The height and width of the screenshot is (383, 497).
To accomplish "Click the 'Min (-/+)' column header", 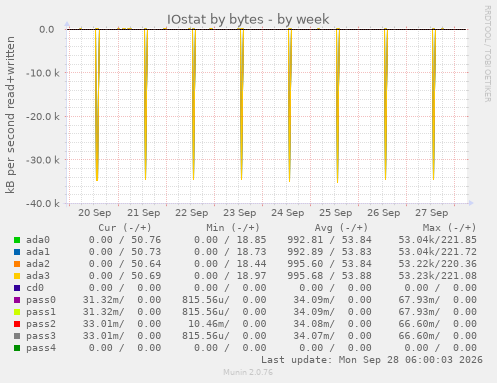I will click(233, 228).
